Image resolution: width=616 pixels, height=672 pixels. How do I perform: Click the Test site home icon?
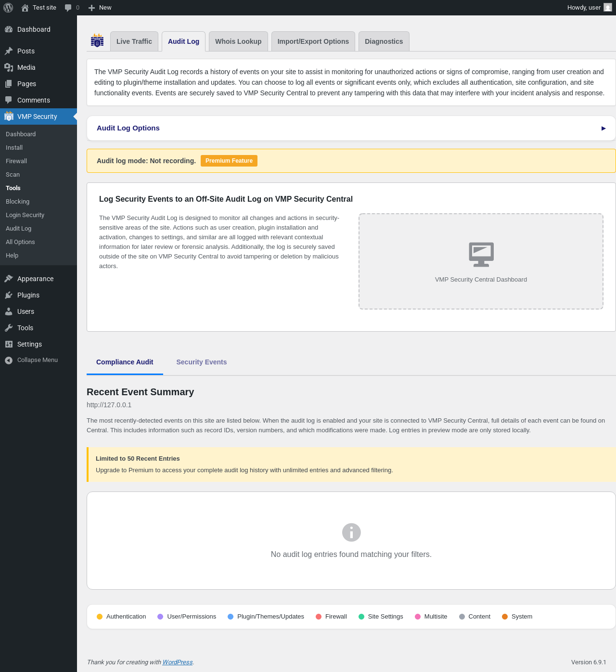25,8
